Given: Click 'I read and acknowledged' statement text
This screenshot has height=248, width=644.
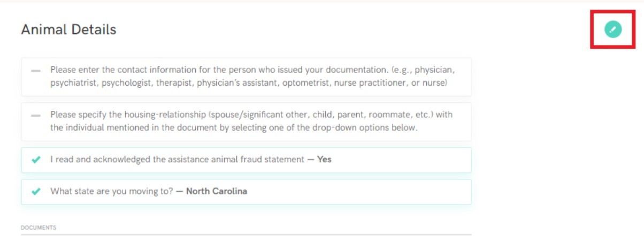Looking at the screenshot, I should point(98,160).
